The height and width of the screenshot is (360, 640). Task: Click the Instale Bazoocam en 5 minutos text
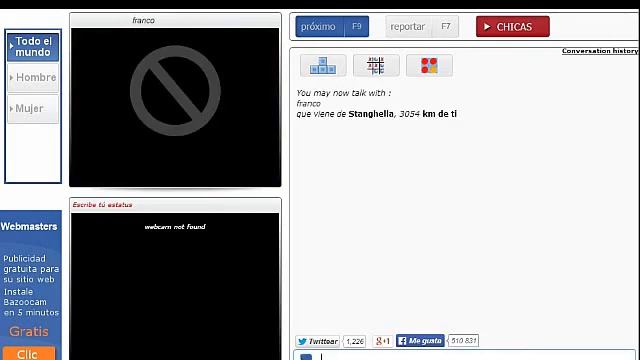click(x=31, y=302)
